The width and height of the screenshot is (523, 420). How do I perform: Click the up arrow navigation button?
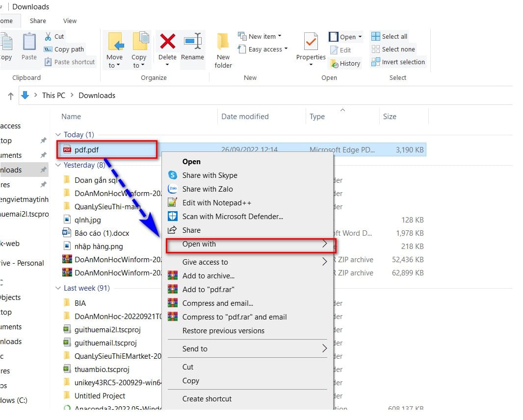[11, 96]
